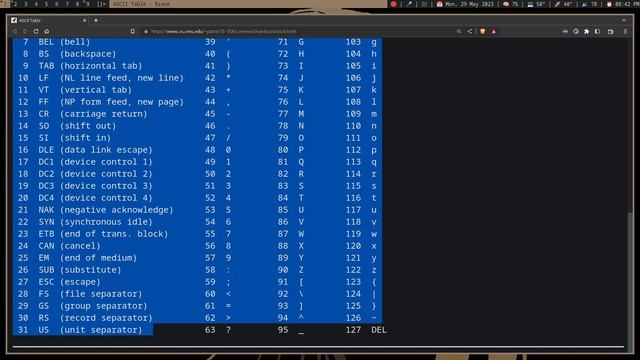Open the Brave Rewards triangle icon
The width and height of the screenshot is (640, 360).
[x=494, y=31]
